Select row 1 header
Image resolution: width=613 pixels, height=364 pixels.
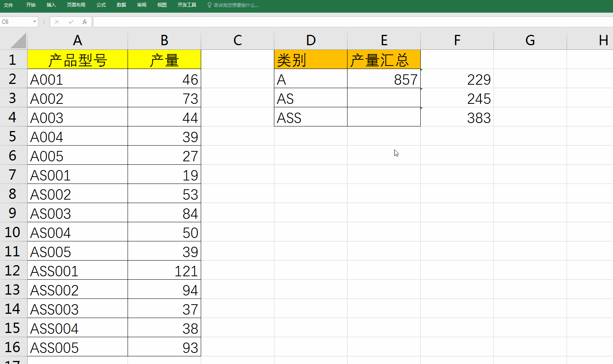(x=13, y=59)
